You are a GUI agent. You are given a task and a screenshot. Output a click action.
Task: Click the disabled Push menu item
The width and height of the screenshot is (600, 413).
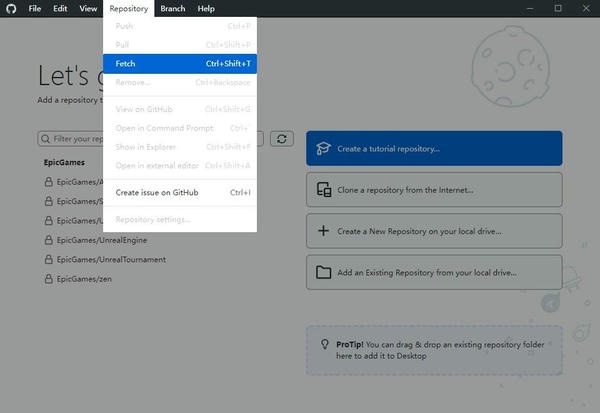tap(180, 26)
